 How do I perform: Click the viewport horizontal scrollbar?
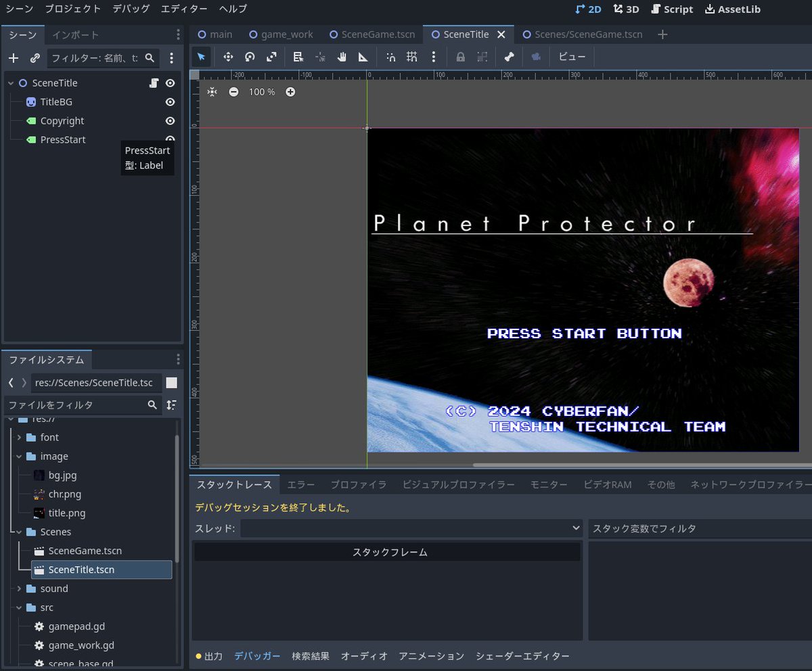(x=642, y=465)
